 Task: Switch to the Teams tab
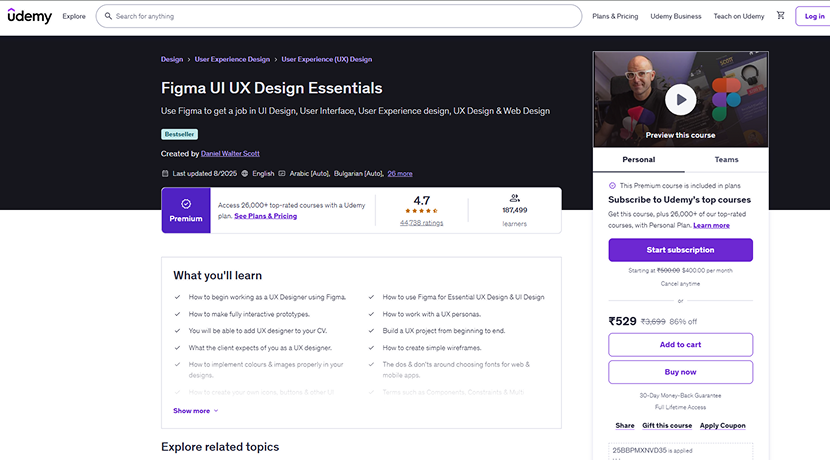point(726,159)
